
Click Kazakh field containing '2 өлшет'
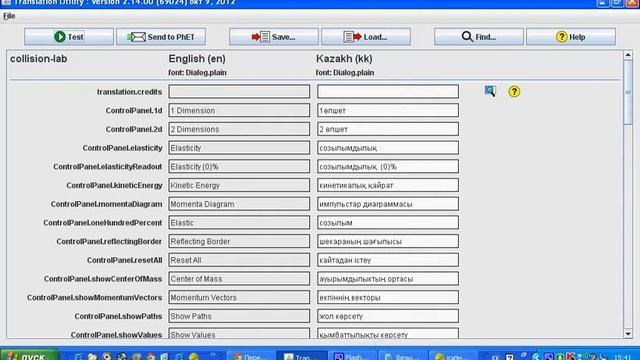click(x=388, y=129)
